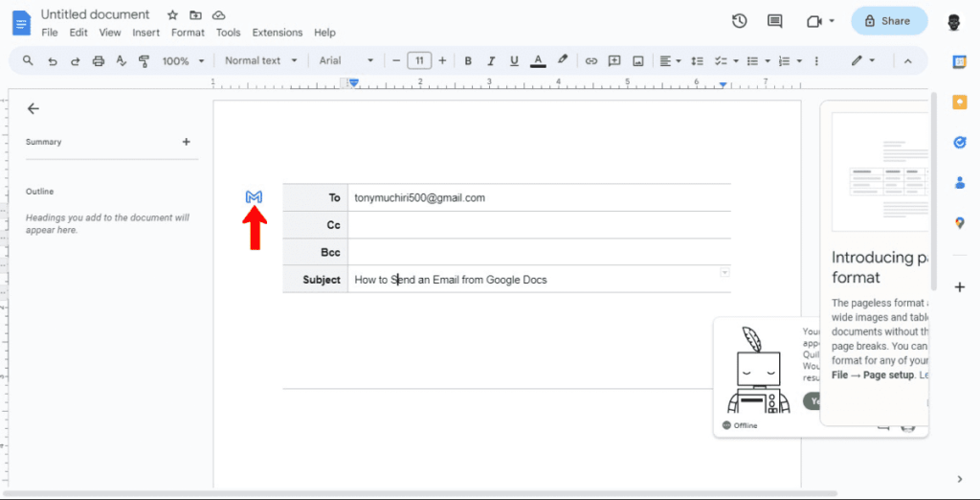This screenshot has height=500, width=980.
Task: Click the font size field
Action: [419, 60]
